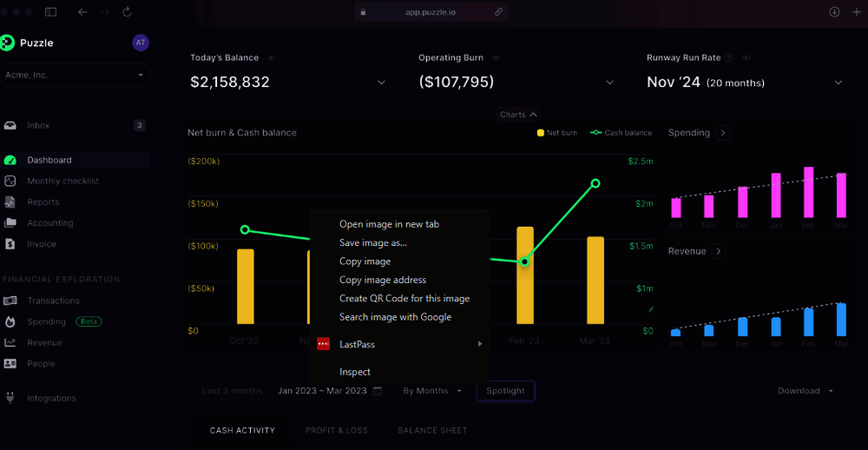The height and width of the screenshot is (450, 868).
Task: Open the Reports icon in sidebar
Action: (x=10, y=202)
